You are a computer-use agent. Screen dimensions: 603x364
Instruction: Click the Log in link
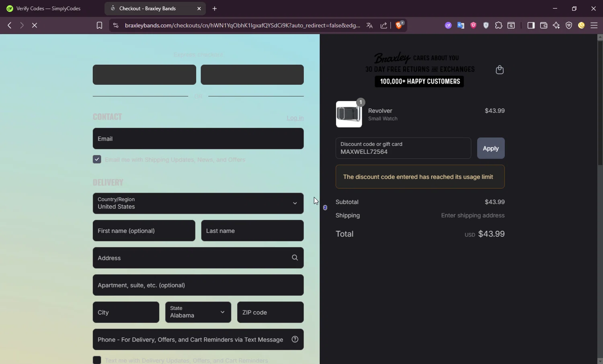pos(295,118)
